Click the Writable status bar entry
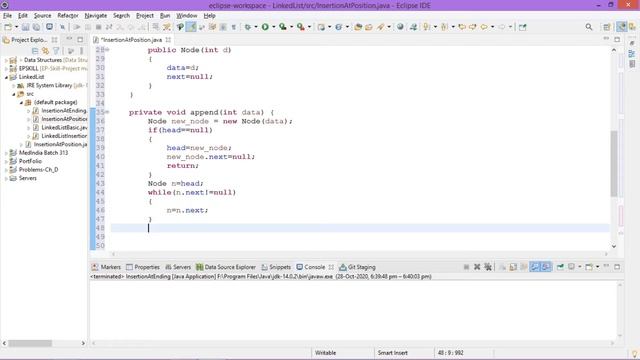640x360 pixels. point(325,353)
